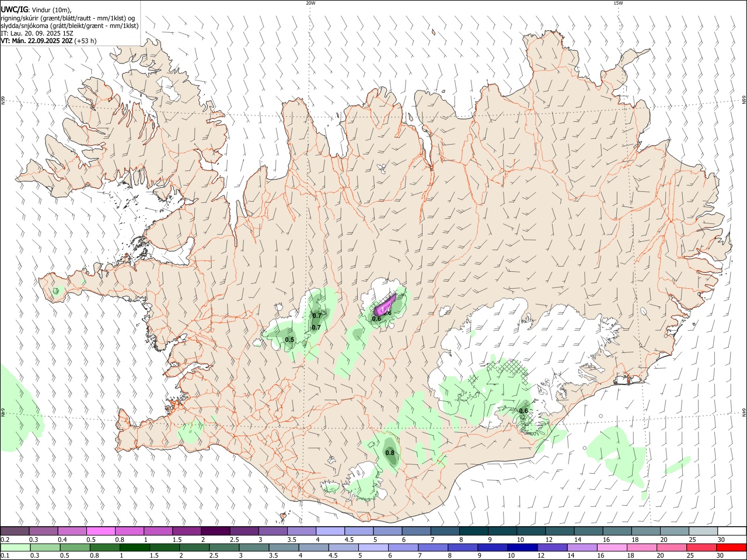Click the upper 0.7 map value label
Screen dimensions: 747x560
point(317,316)
